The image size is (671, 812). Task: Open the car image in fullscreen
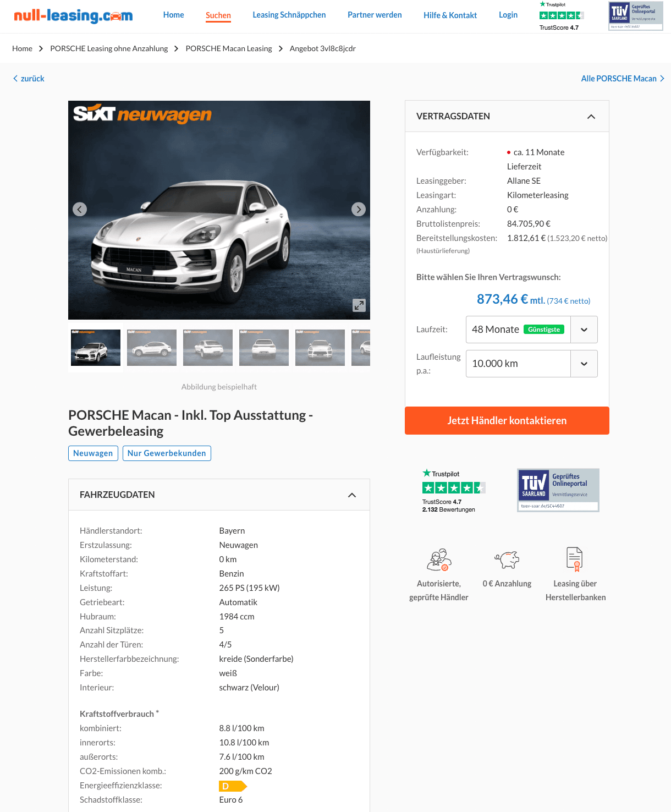359,305
